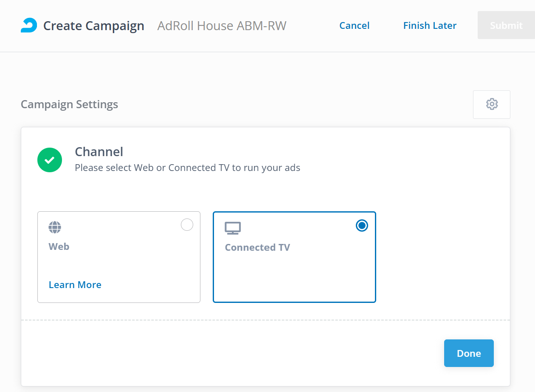
Task: Click the channel instruction text about running ads
Action: tap(187, 168)
